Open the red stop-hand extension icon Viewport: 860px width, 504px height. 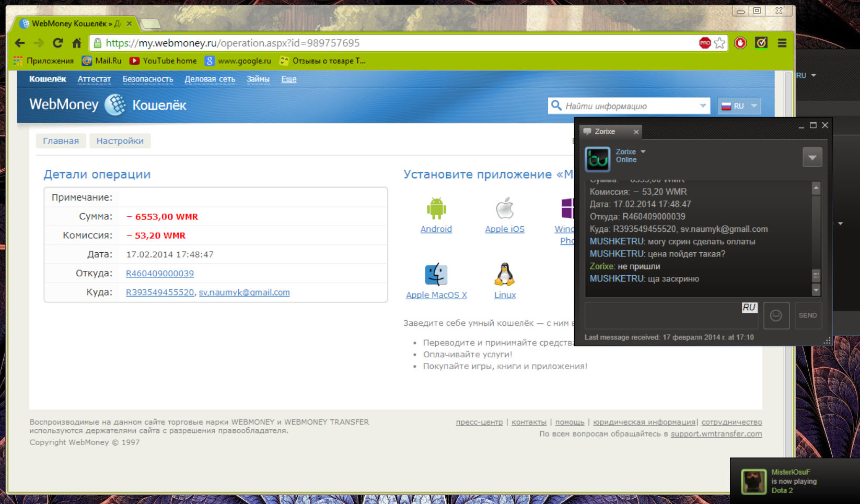740,43
